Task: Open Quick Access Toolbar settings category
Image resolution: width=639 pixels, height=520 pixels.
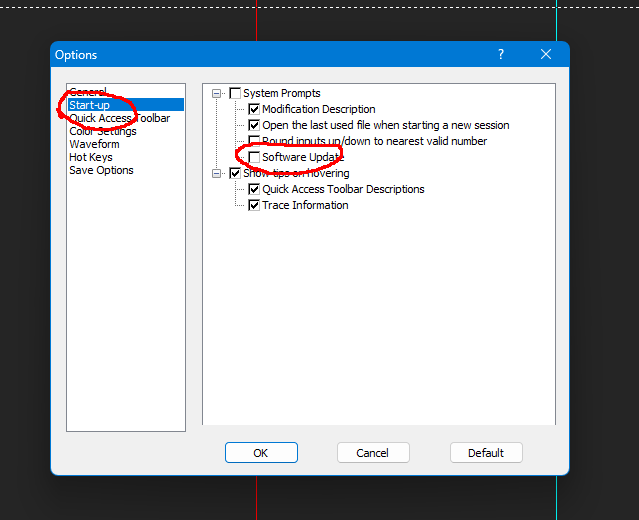Action: click(x=119, y=118)
